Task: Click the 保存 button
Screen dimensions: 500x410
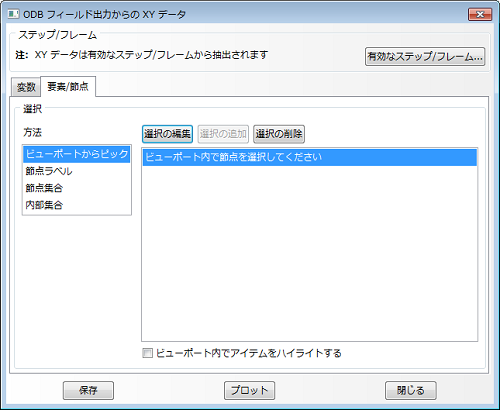Action: click(88, 390)
